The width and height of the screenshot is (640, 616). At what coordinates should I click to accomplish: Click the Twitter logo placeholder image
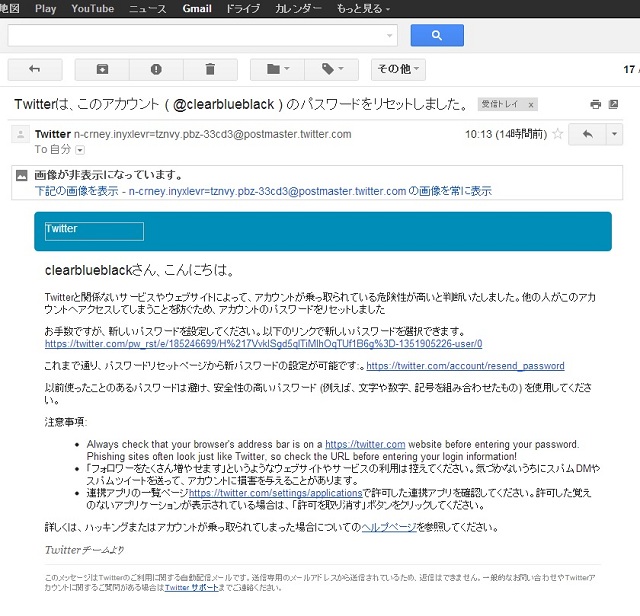94,231
